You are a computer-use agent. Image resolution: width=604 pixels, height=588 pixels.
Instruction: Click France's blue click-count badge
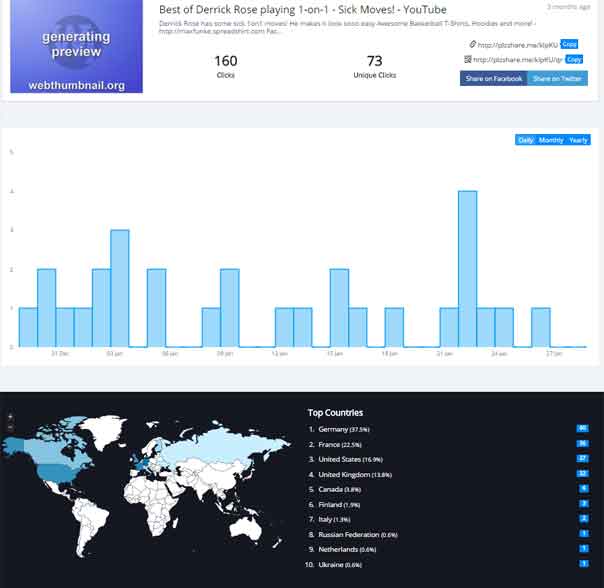(x=582, y=444)
